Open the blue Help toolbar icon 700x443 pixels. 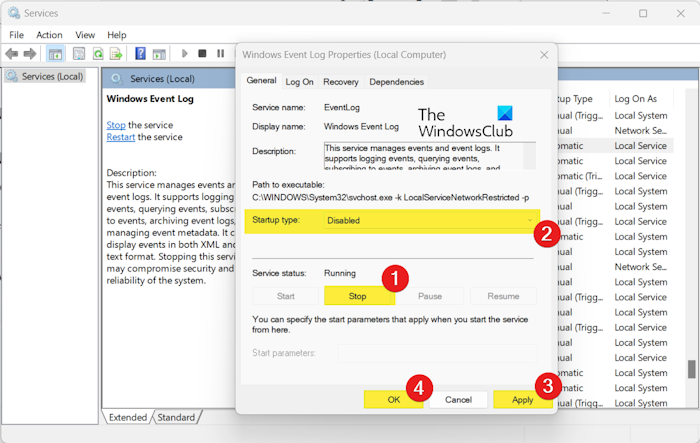point(140,54)
